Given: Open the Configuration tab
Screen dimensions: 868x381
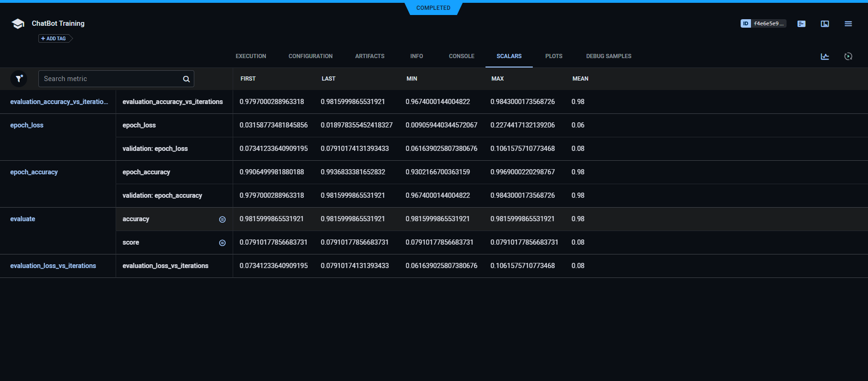Looking at the screenshot, I should click(x=310, y=56).
